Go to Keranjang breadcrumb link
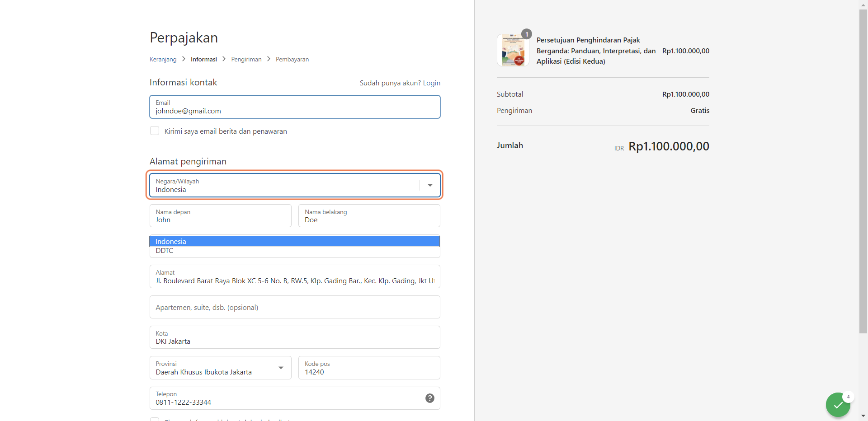 coord(163,59)
